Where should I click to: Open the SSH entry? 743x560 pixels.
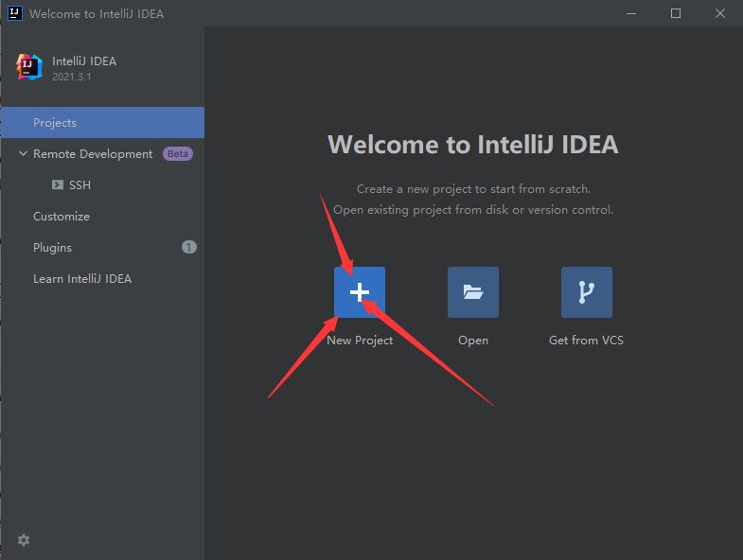click(103, 184)
